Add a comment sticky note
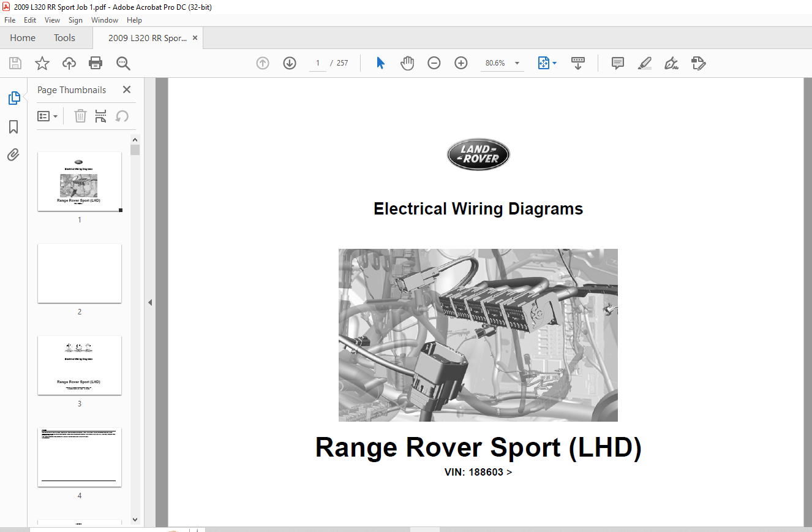Image resolution: width=812 pixels, height=532 pixels. (618, 63)
